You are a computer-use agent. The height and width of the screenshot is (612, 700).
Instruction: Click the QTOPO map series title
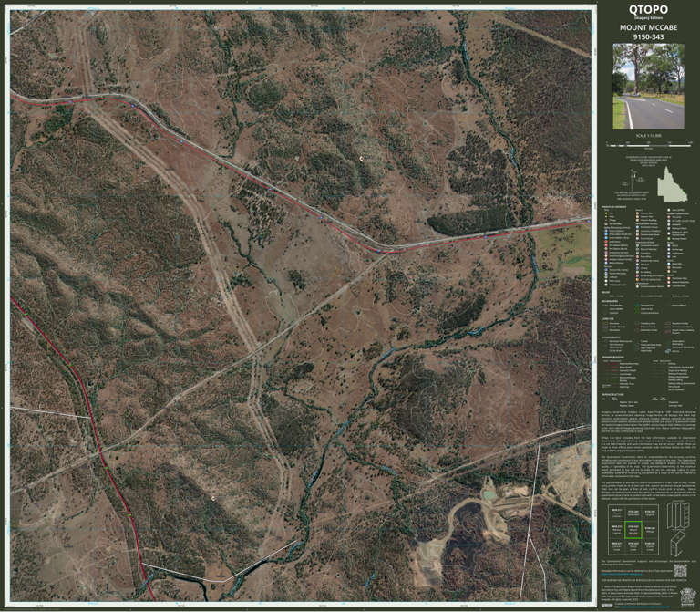(648, 9)
